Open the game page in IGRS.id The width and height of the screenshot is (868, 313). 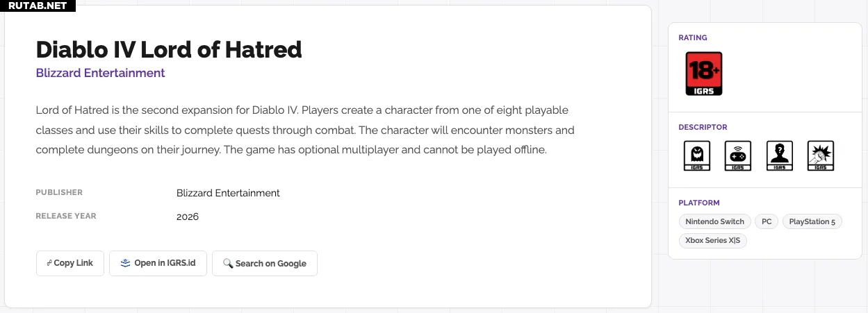coord(158,263)
